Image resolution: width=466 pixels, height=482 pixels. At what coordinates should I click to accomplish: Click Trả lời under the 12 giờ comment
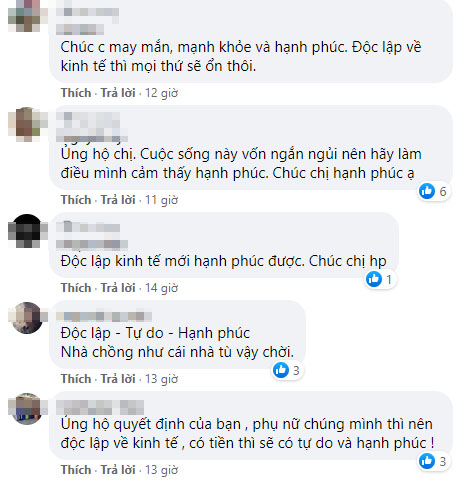(118, 93)
